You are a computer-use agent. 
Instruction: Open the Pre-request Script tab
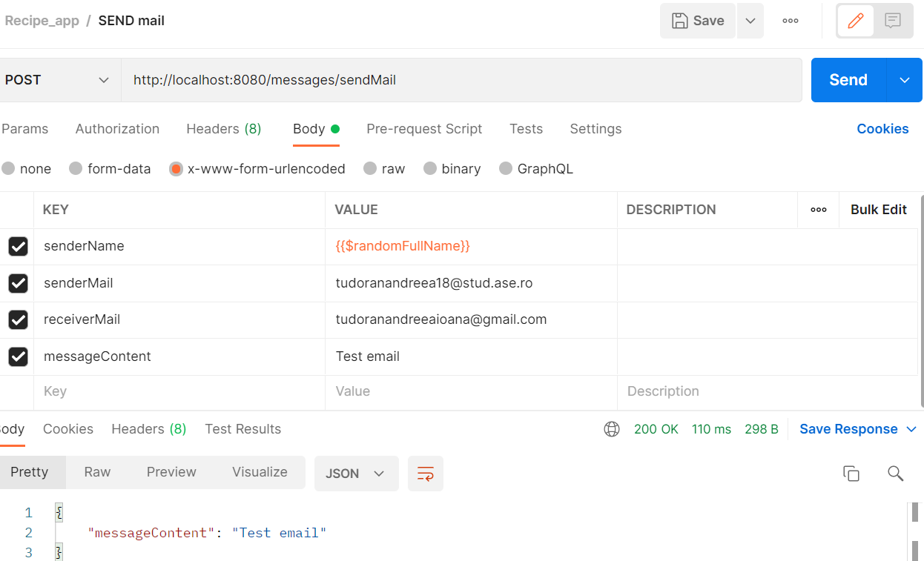point(424,129)
